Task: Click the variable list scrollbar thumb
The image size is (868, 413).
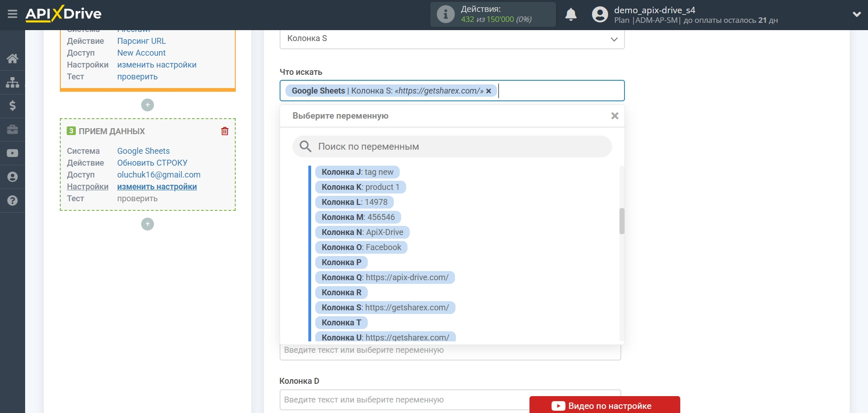Action: coord(621,221)
